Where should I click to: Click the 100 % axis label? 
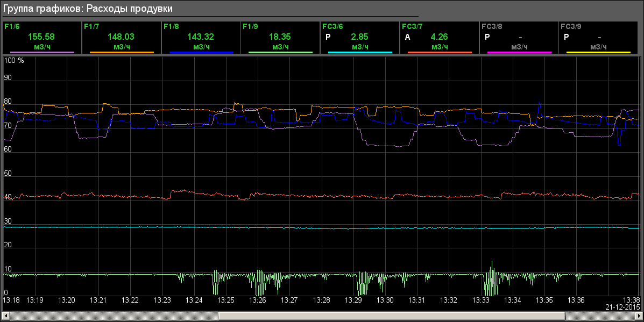15,61
